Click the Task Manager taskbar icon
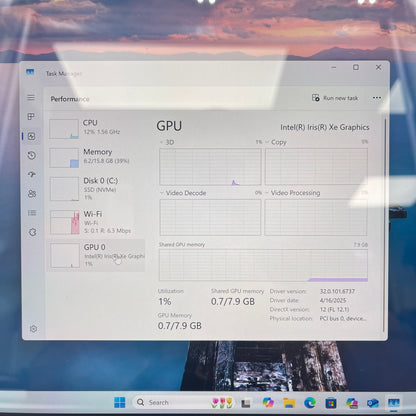Viewport: 416px width, 416px height. pos(394,403)
